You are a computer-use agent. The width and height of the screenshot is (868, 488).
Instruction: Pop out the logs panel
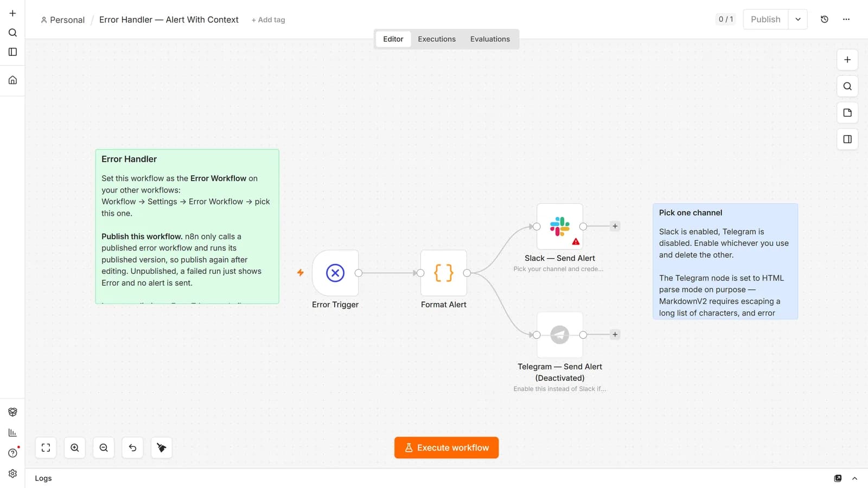pos(838,478)
